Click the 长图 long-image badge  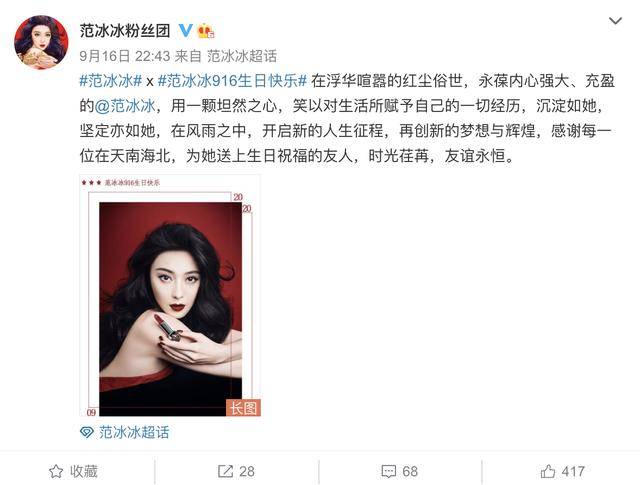[243, 407]
